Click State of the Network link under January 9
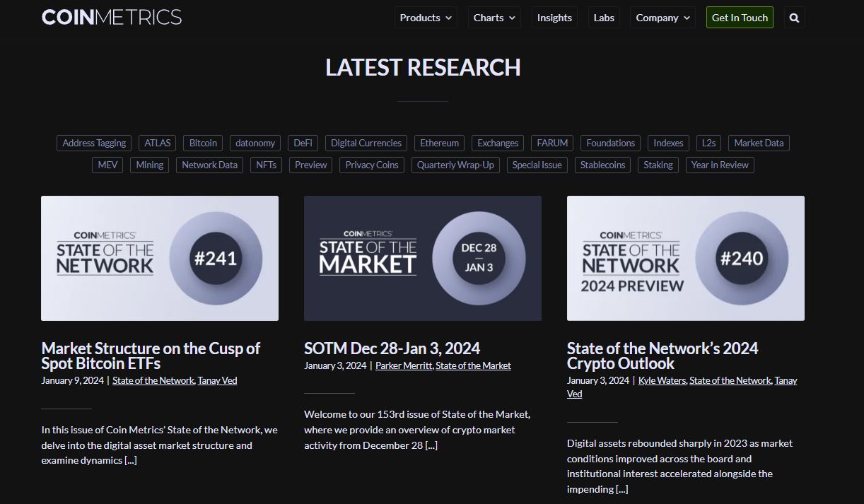Image resolution: width=864 pixels, height=504 pixels. click(x=153, y=380)
